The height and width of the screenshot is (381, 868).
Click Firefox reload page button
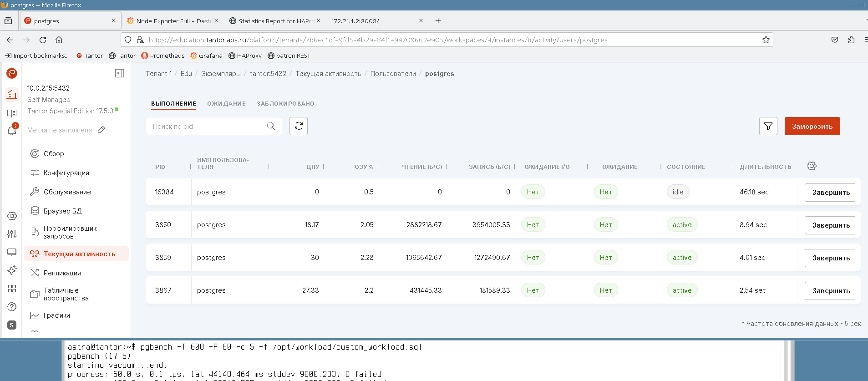pyautogui.click(x=43, y=40)
